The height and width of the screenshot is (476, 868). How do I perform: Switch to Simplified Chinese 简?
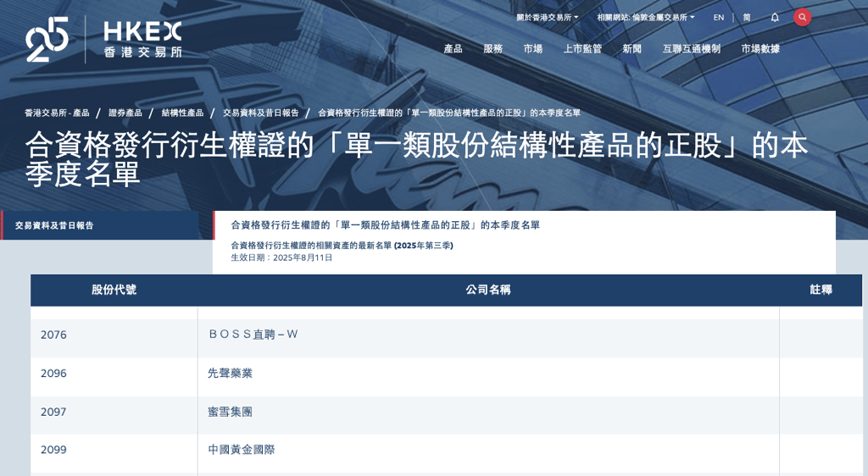747,18
